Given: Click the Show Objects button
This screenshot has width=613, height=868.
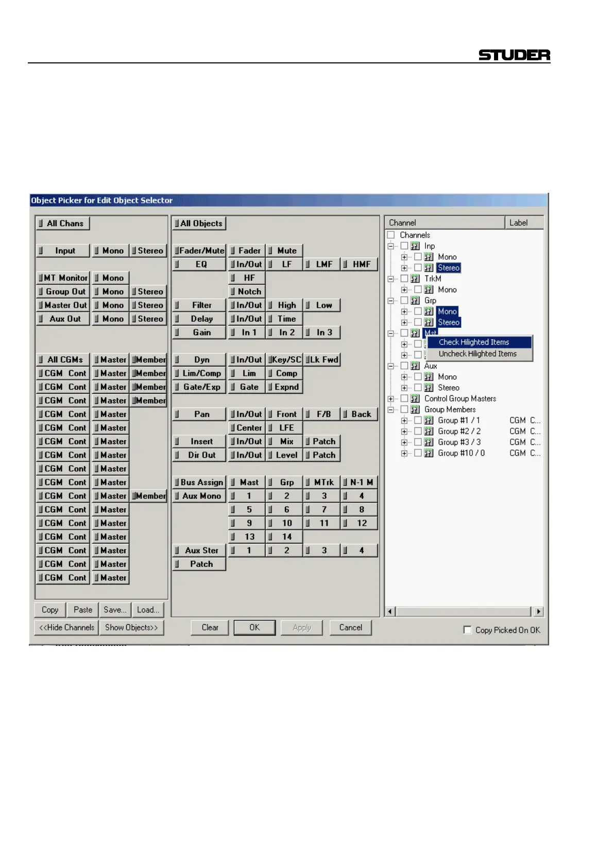Looking at the screenshot, I should pyautogui.click(x=131, y=628).
